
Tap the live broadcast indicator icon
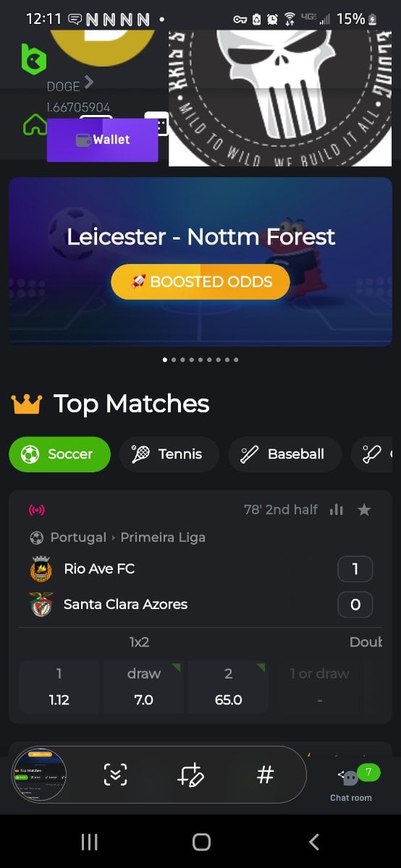[x=36, y=510]
